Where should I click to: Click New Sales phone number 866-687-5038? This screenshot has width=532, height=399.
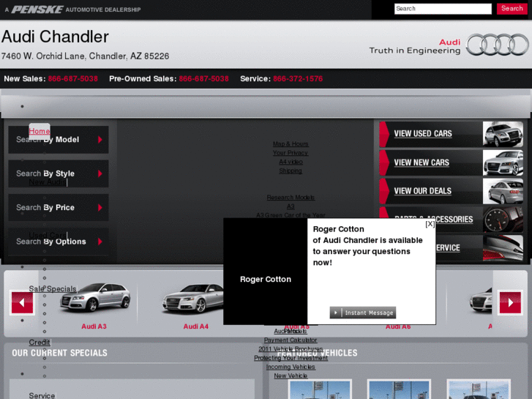coord(73,79)
